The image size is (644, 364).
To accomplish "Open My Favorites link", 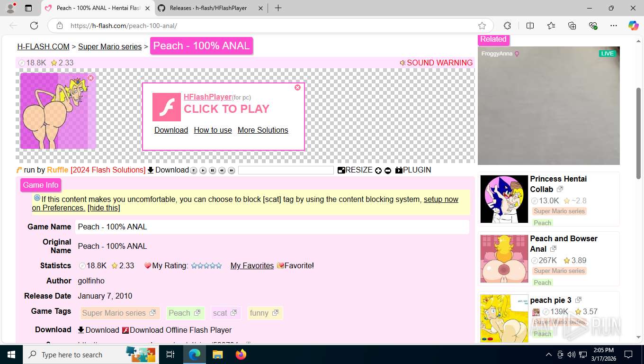I will point(252,265).
